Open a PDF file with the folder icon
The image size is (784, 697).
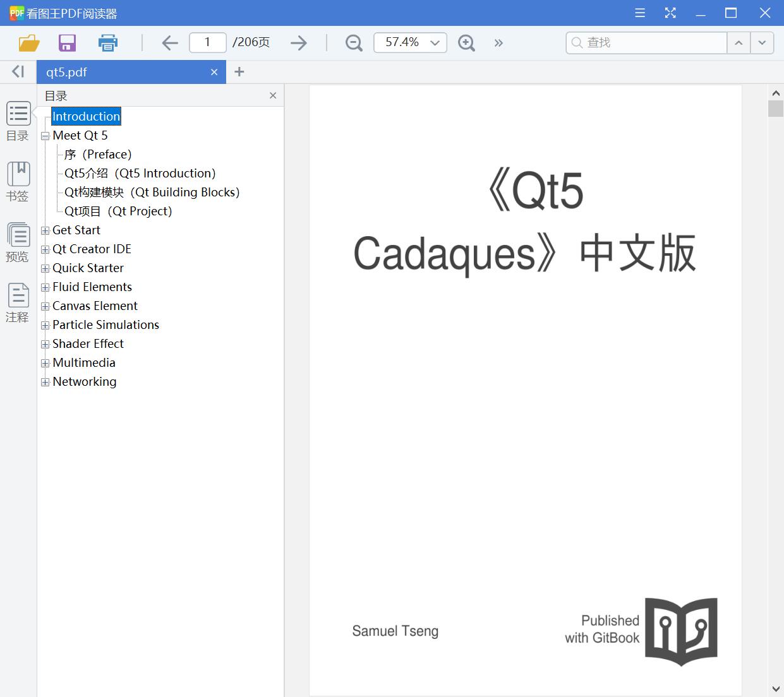tap(28, 42)
